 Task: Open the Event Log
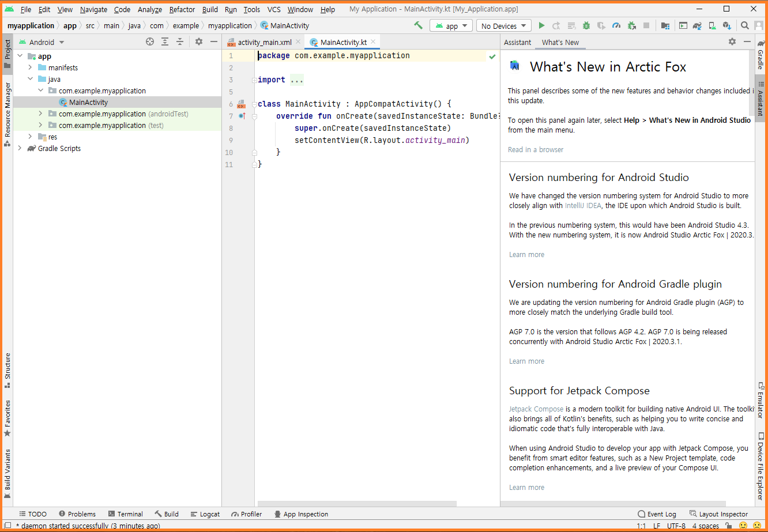click(x=657, y=514)
